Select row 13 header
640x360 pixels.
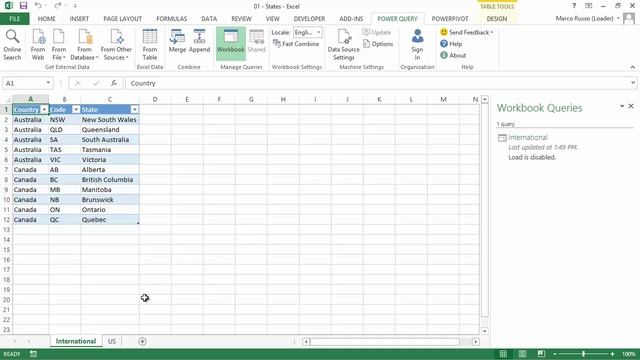click(6, 230)
